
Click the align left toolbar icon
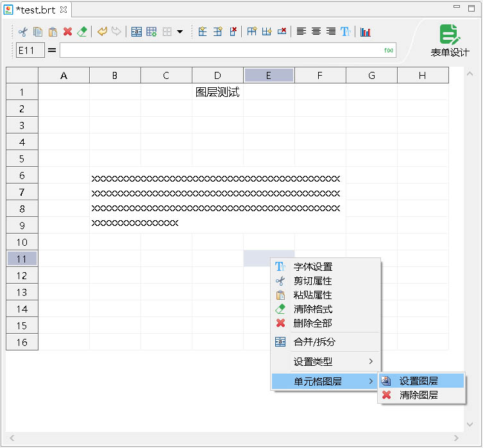pyautogui.click(x=301, y=31)
